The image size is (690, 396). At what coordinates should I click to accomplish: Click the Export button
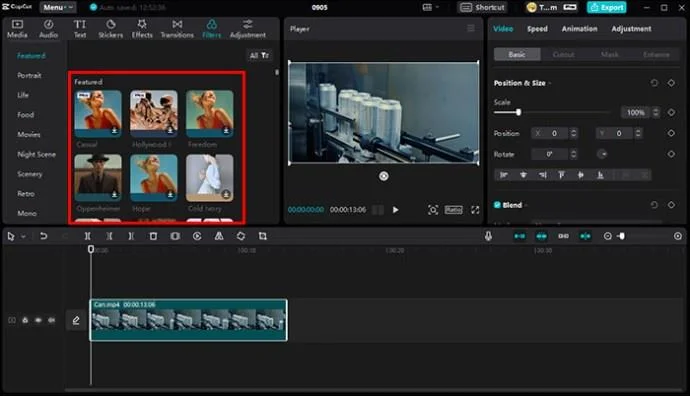point(607,7)
